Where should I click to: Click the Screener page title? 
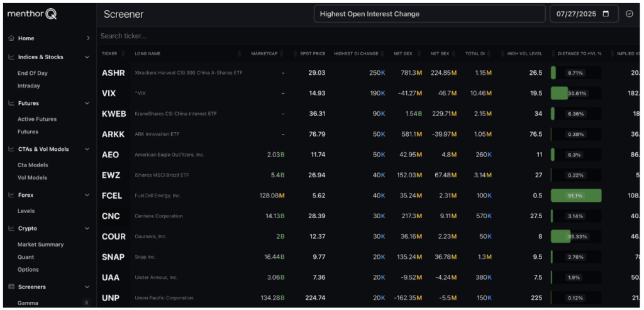click(124, 14)
